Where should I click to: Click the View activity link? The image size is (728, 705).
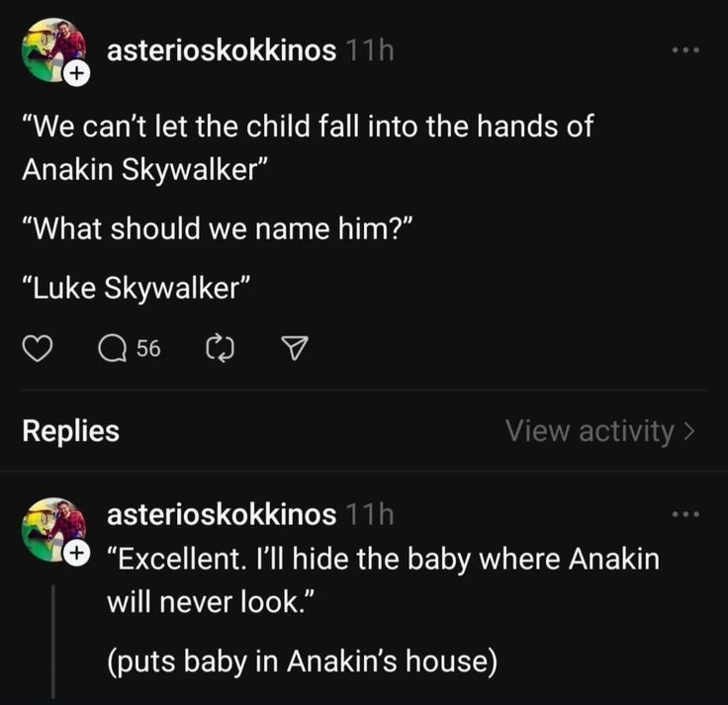click(590, 431)
